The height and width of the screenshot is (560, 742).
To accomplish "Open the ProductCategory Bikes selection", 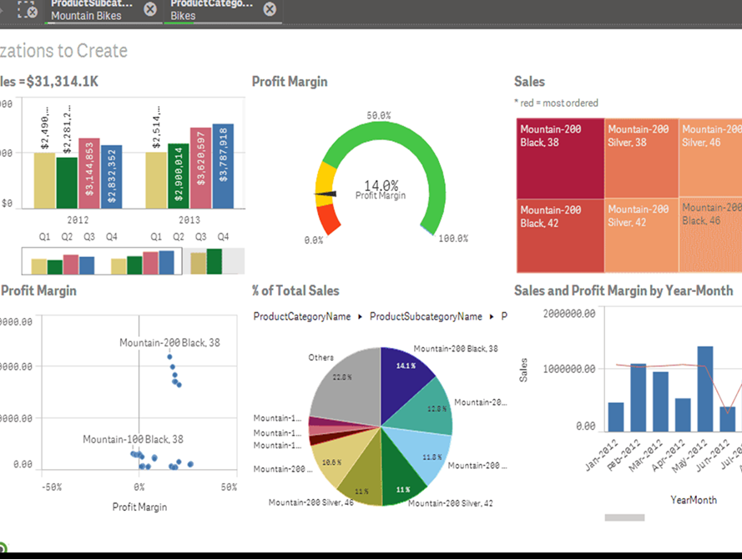I will coord(211,10).
